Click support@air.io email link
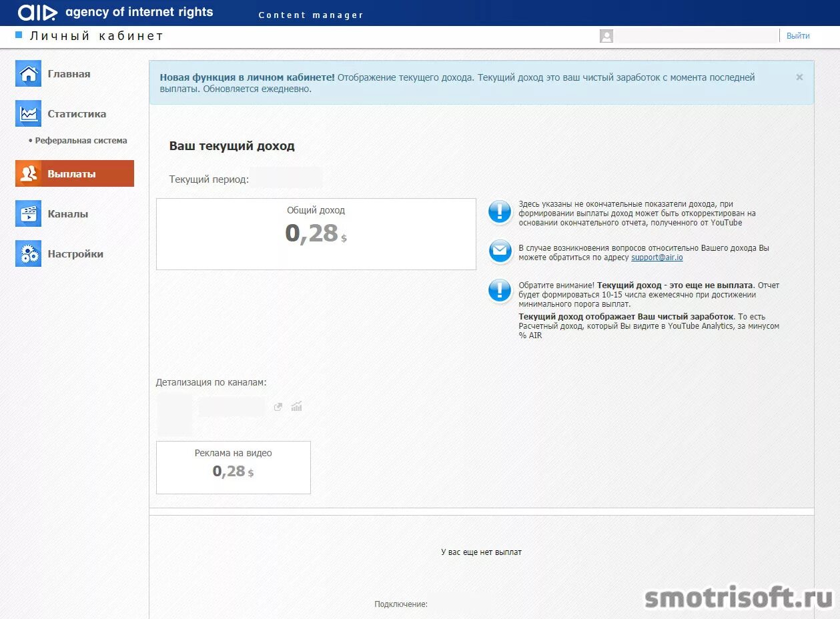Image resolution: width=840 pixels, height=619 pixels. 657,257
